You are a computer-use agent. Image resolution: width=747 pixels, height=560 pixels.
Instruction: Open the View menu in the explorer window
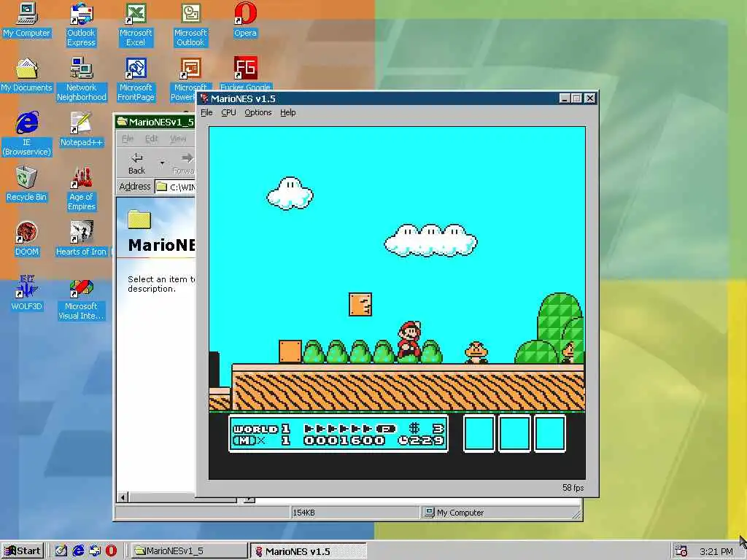[x=178, y=139]
